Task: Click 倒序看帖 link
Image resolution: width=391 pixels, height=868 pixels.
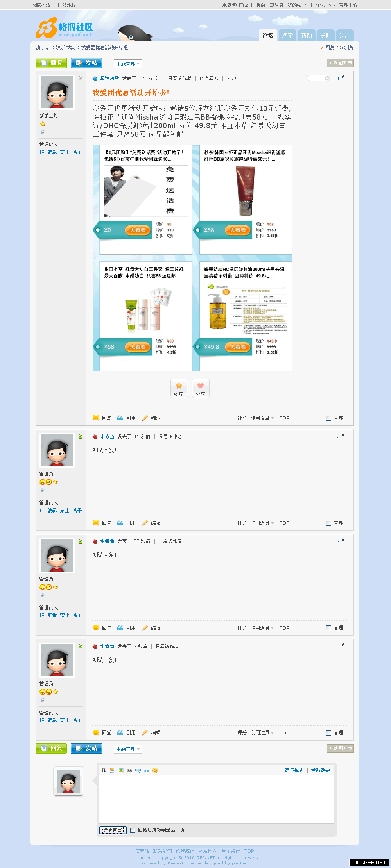Action: 209,78
